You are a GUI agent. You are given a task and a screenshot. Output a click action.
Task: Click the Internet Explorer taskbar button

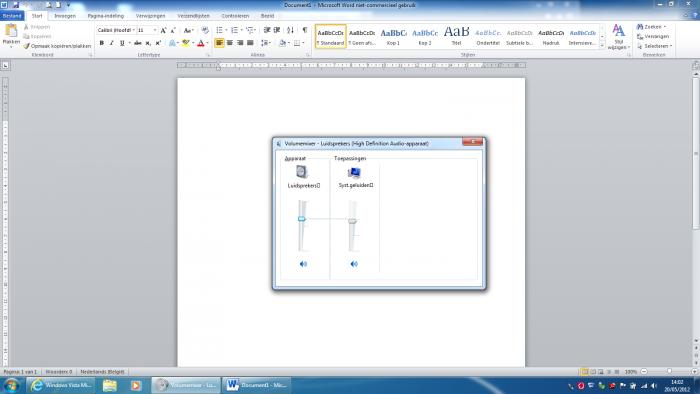[60, 385]
